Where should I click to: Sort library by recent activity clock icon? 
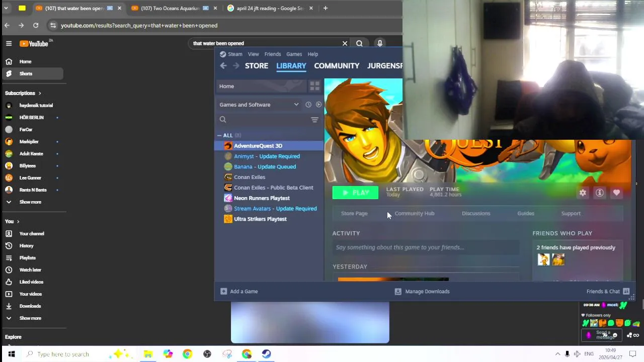click(x=308, y=105)
